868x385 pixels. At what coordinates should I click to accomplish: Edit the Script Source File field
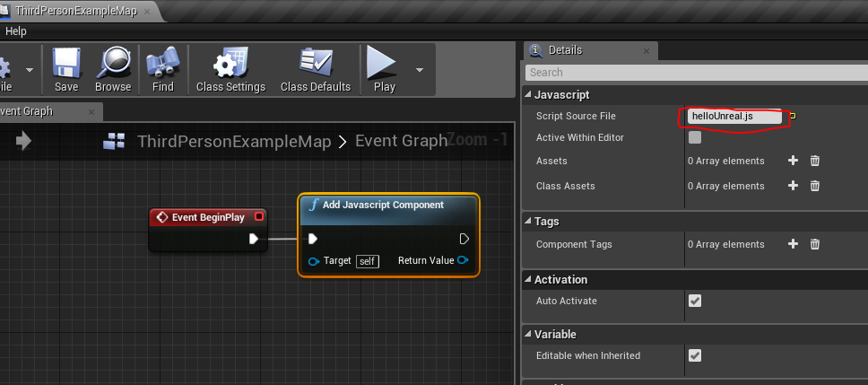tap(734, 117)
